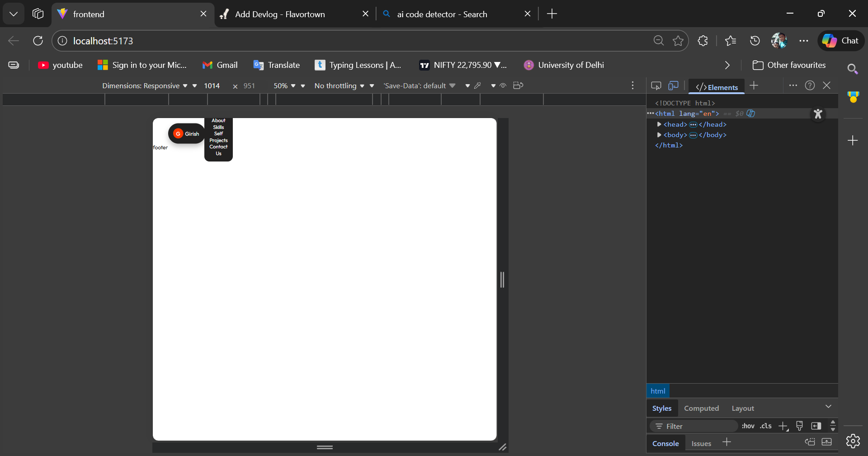868x456 pixels.
Task: Toggle the .cls element classes panel
Action: (x=765, y=426)
